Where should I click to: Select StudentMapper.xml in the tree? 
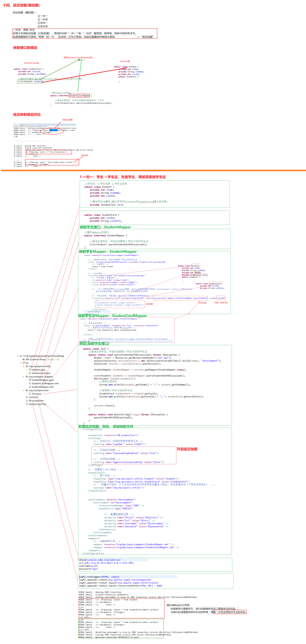42,387
